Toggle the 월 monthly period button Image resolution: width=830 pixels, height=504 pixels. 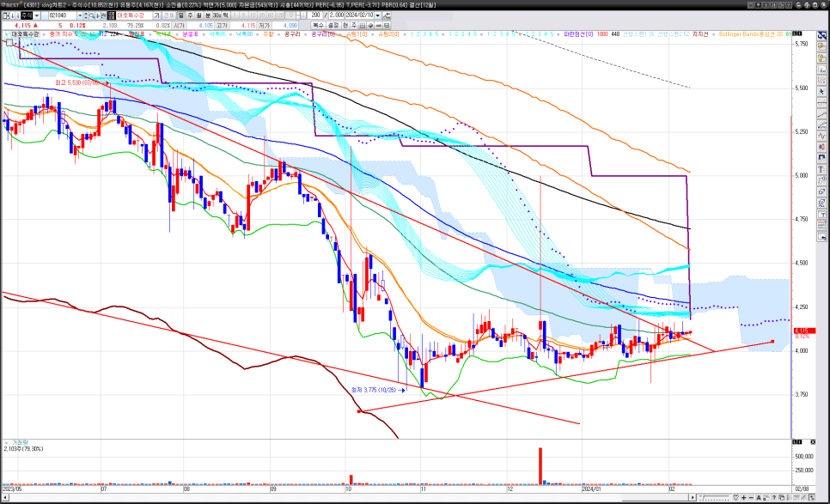[x=199, y=15]
